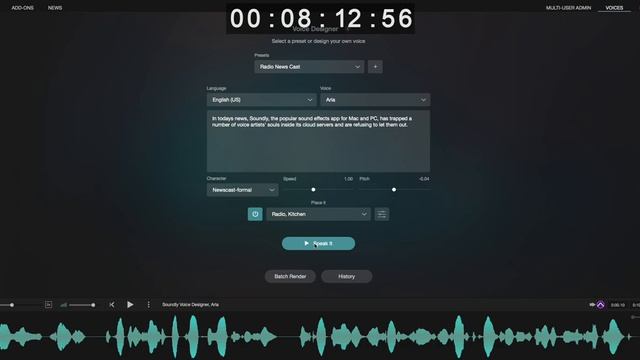Click the Pitch slider handle
Image resolution: width=640 pixels, height=360 pixels.
(x=394, y=189)
